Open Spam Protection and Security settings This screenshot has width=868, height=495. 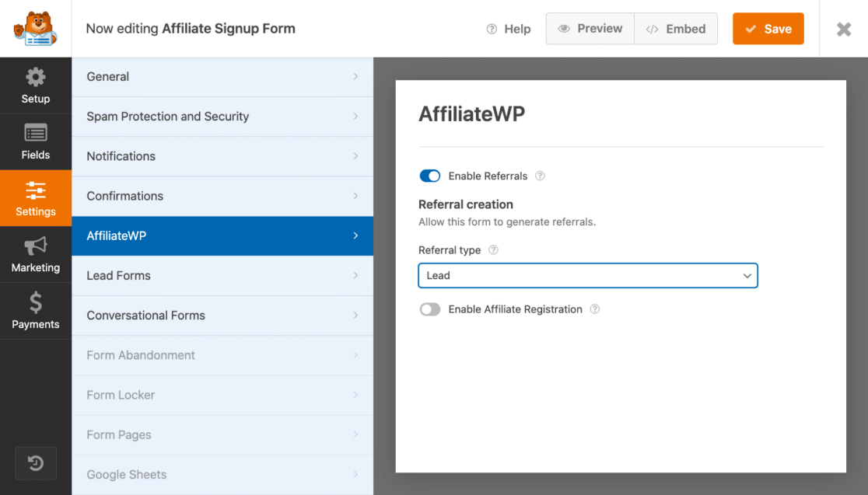(222, 117)
